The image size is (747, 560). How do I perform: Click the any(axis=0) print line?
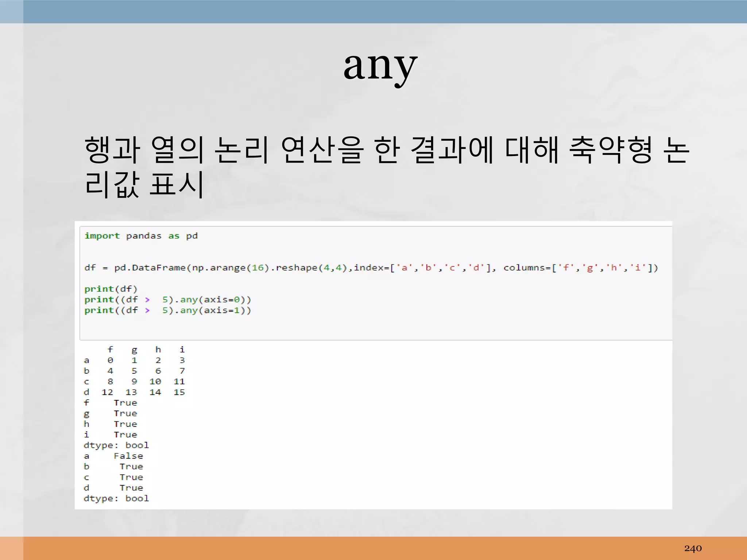pyautogui.click(x=168, y=300)
